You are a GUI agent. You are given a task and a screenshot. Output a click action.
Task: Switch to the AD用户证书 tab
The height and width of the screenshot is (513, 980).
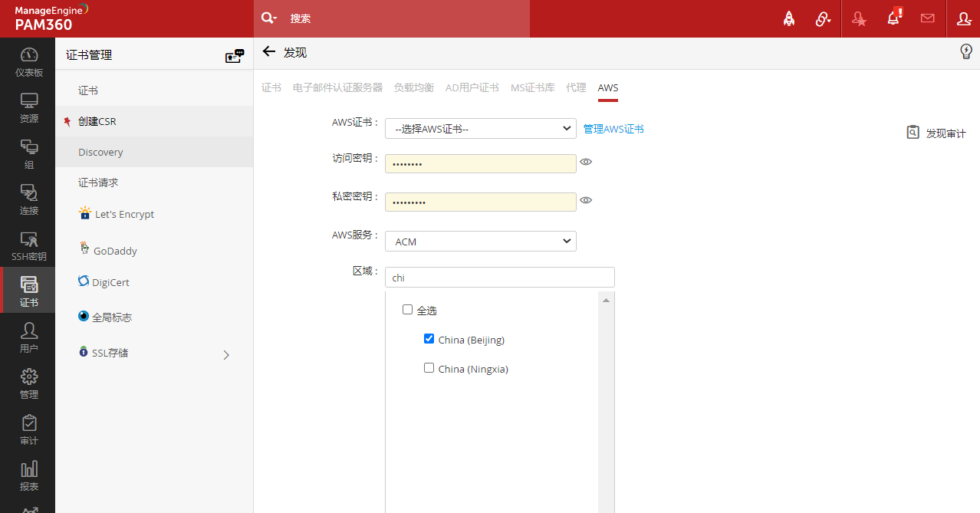(472, 87)
